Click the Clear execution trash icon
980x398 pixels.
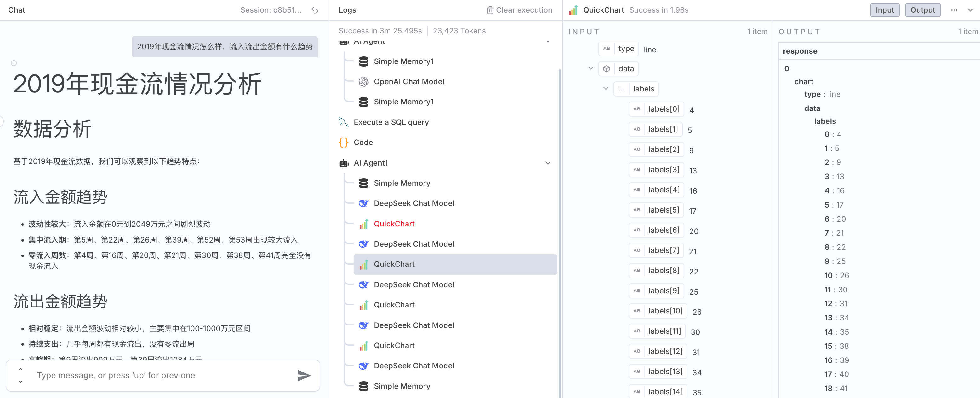[490, 10]
